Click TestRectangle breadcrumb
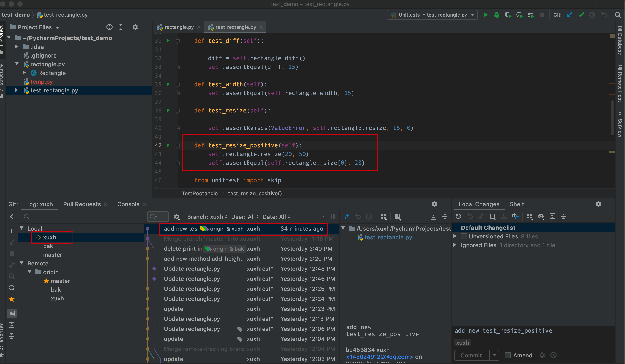The width and height of the screenshot is (625, 364). pyautogui.click(x=200, y=193)
